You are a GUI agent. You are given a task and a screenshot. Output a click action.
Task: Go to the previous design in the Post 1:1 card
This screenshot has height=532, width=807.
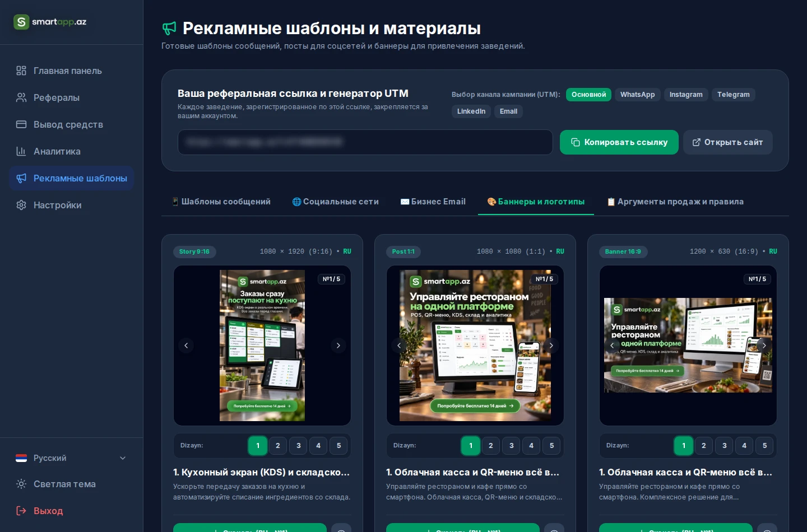click(399, 346)
